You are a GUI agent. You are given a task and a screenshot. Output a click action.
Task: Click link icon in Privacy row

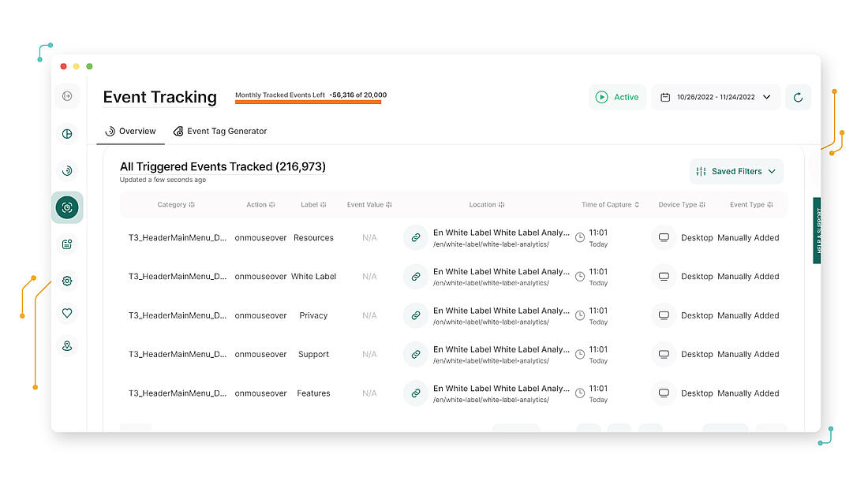coord(415,315)
